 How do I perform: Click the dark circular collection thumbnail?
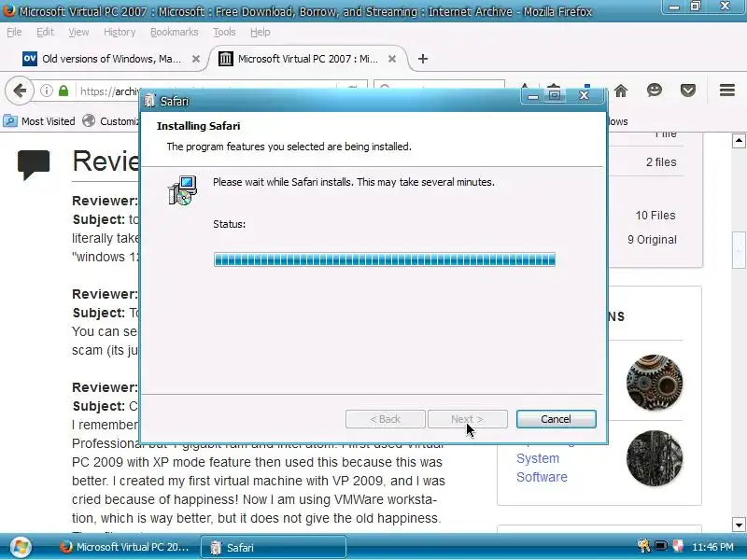coord(655,458)
